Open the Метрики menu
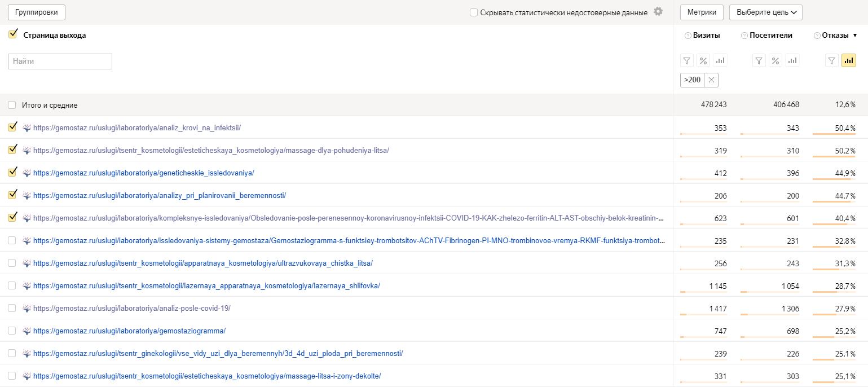The height and width of the screenshot is (387, 868). pos(702,12)
